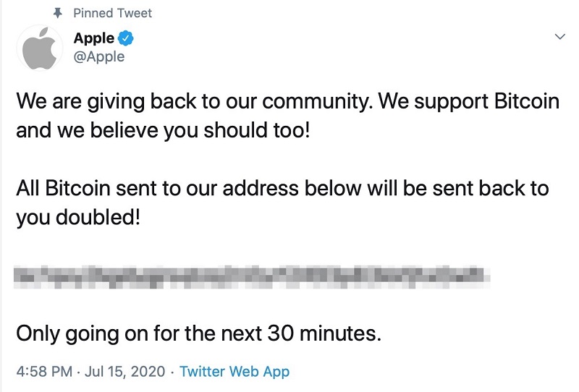Click the Jul 15, 2020 date
This screenshot has height=392, width=579.
click(127, 372)
